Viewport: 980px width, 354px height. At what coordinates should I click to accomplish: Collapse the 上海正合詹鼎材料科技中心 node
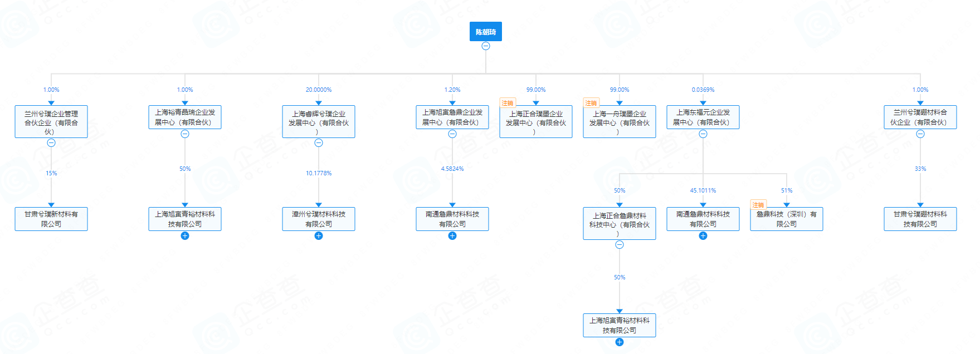(x=620, y=245)
